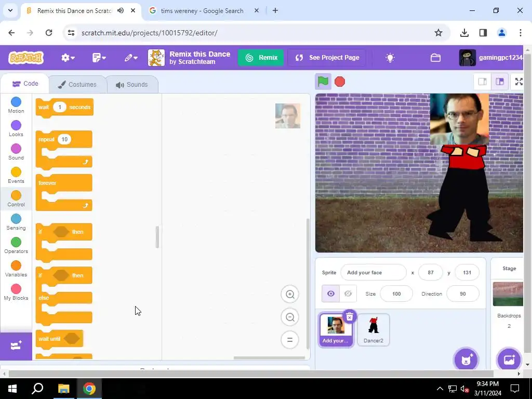This screenshot has height=399, width=532.
Task: Click the sprite x position field
Action: (431, 272)
